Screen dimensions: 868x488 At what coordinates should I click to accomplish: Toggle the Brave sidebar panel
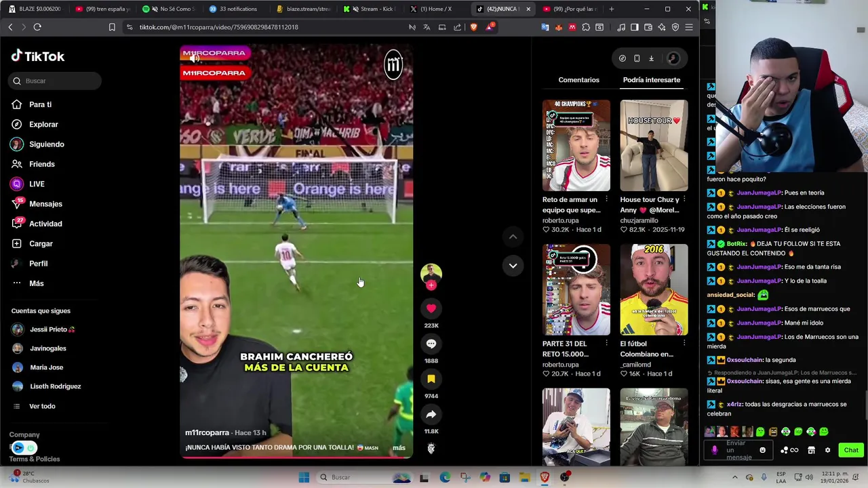coord(634,27)
